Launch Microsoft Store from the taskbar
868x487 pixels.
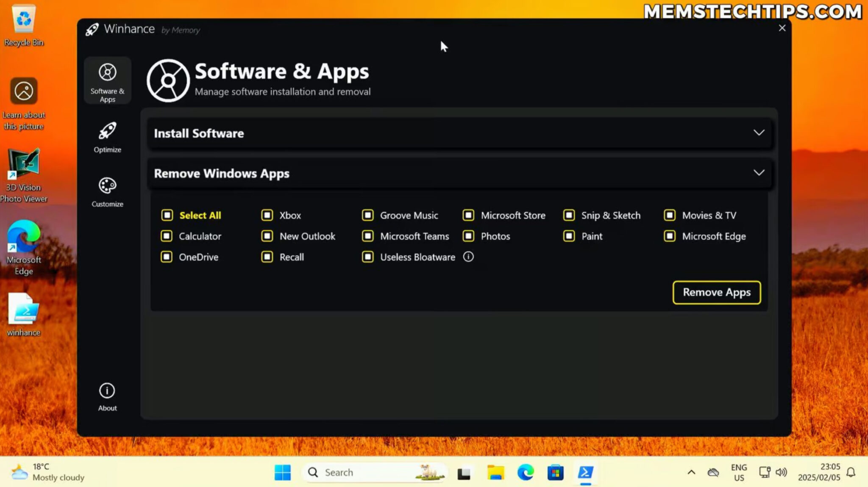pyautogui.click(x=556, y=472)
